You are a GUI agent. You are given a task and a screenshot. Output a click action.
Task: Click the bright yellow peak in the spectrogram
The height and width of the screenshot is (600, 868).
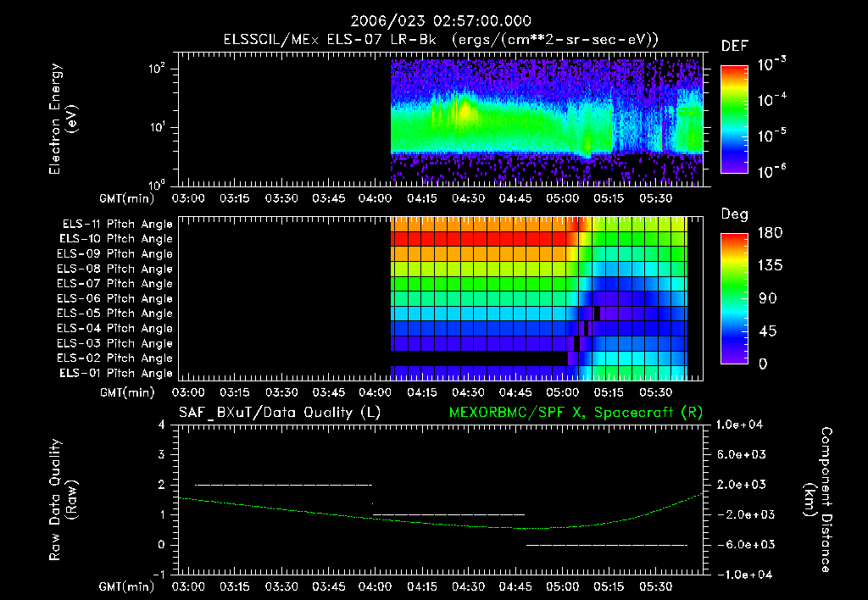(465, 109)
